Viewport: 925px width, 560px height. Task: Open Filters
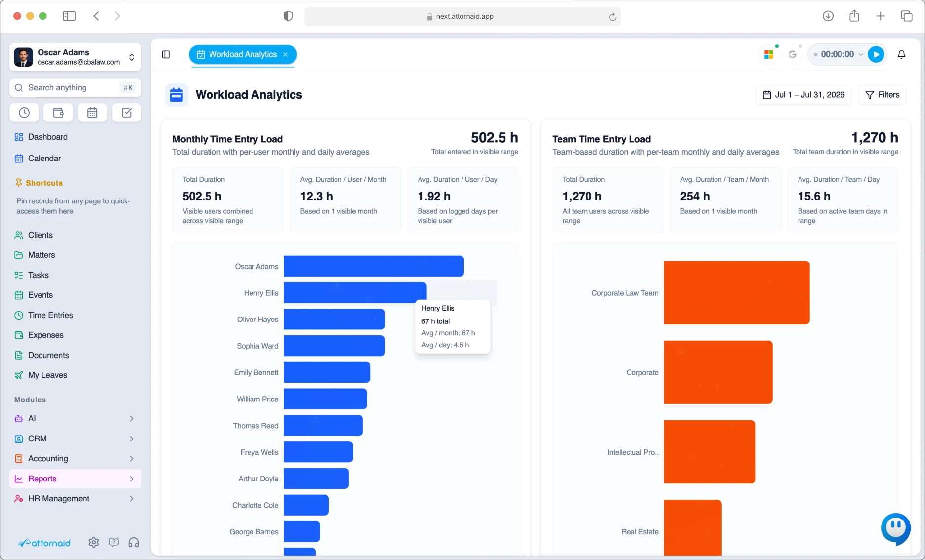pos(882,95)
